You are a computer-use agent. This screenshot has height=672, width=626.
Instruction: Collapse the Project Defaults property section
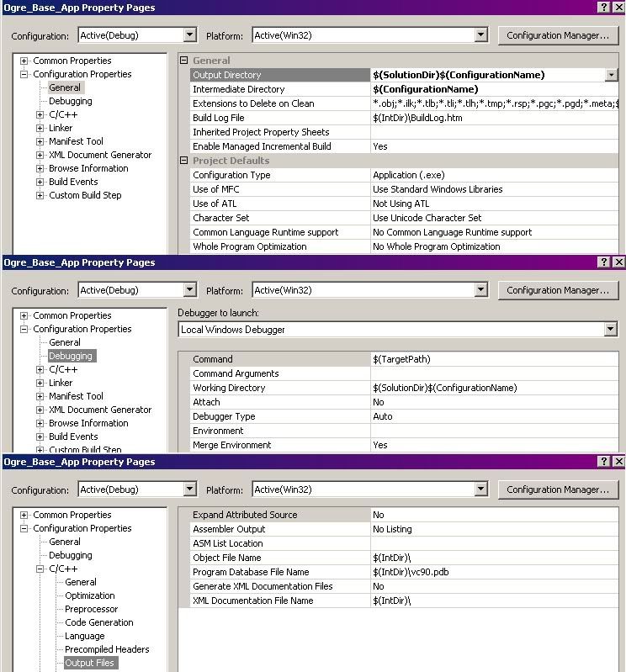184,161
